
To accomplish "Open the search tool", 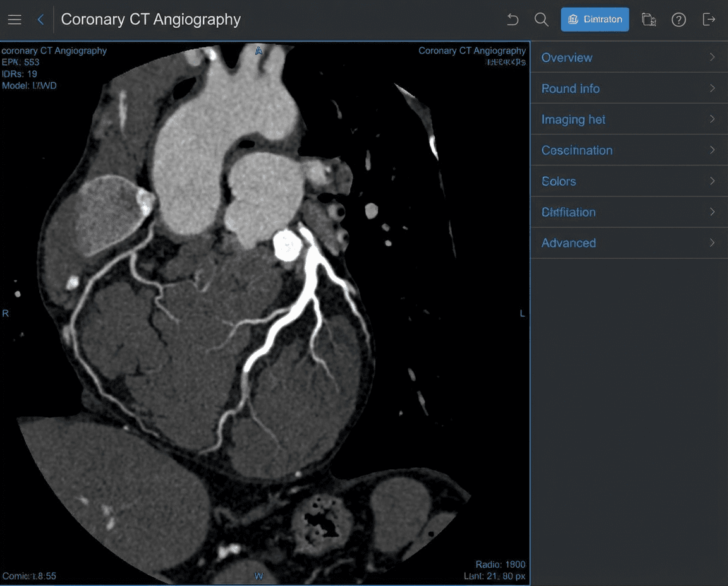I will 541,19.
